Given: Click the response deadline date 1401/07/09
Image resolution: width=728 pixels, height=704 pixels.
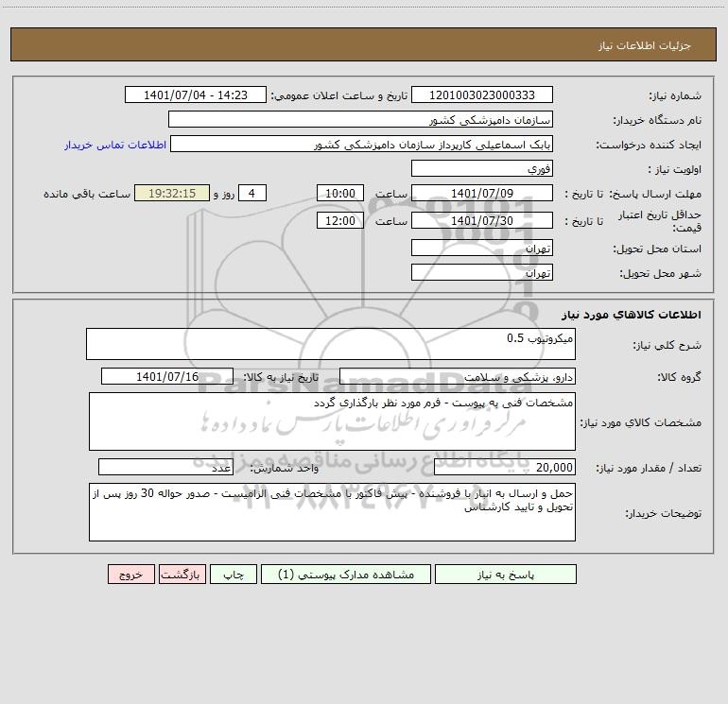Looking at the screenshot, I should (x=482, y=193).
